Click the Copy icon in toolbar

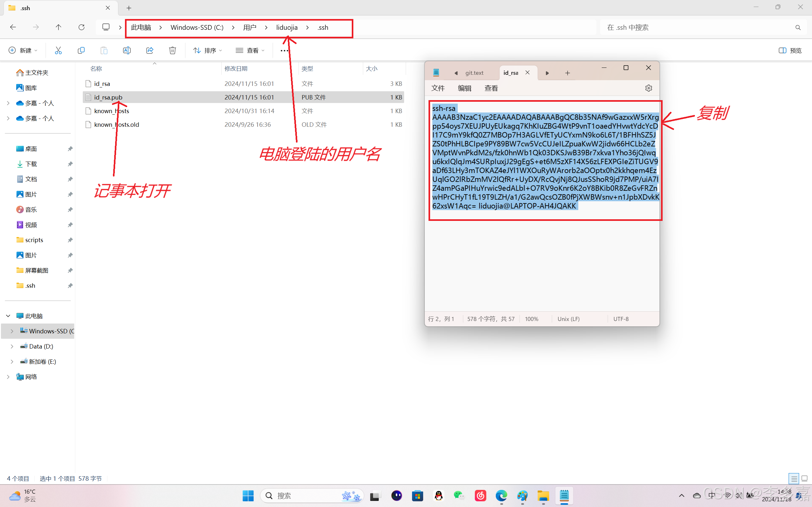pyautogui.click(x=81, y=50)
